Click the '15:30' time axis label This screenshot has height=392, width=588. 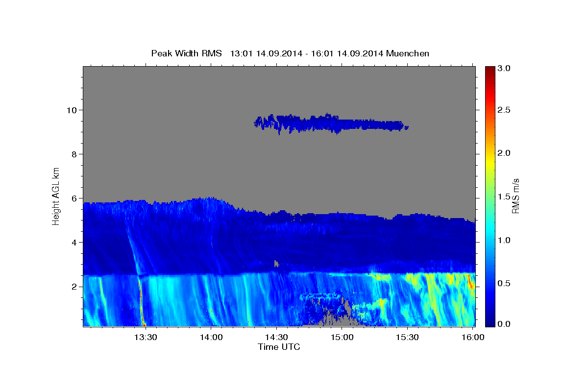407,337
